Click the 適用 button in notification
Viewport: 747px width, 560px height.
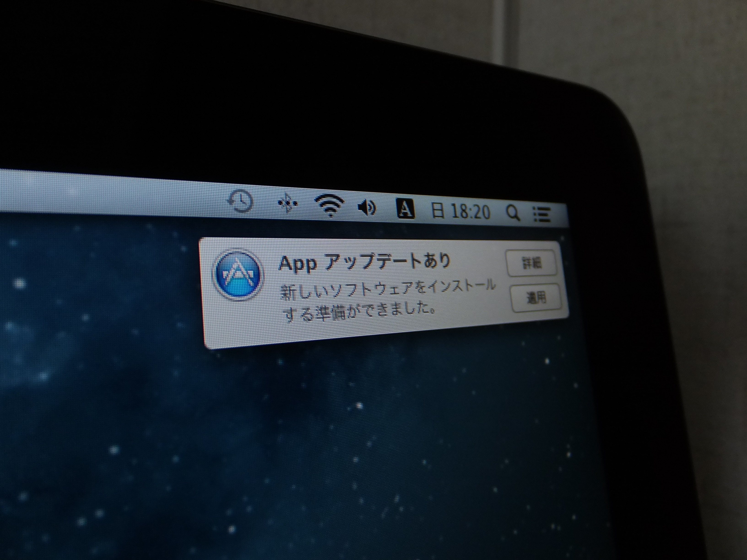pyautogui.click(x=536, y=298)
